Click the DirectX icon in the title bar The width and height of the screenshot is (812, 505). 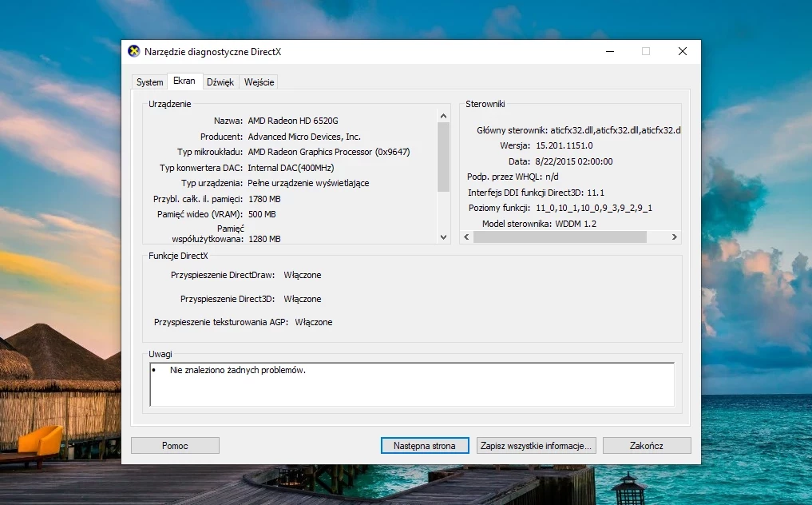pyautogui.click(x=133, y=51)
